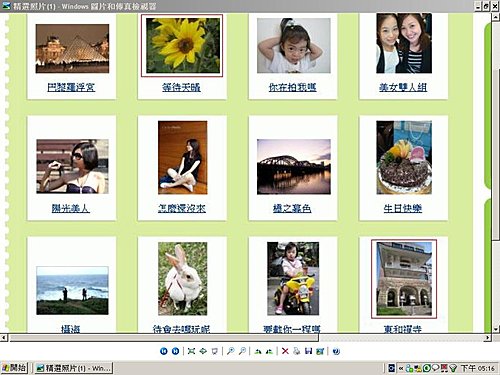
Task: Select the two smiling women thumbnail
Action: (404, 43)
